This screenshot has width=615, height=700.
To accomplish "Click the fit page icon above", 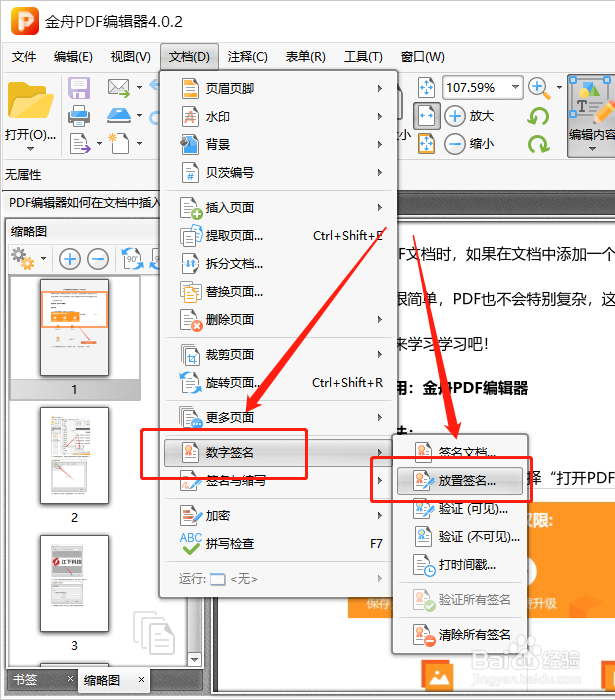I will [426, 88].
